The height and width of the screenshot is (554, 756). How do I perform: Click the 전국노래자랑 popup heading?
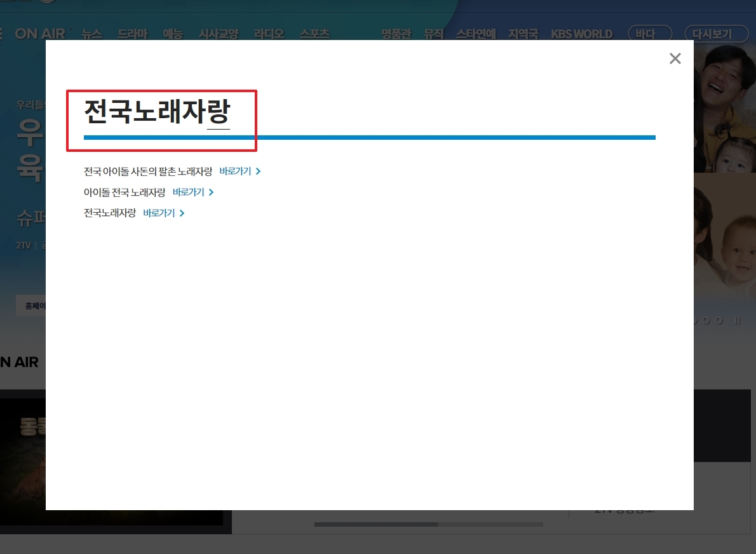157,111
